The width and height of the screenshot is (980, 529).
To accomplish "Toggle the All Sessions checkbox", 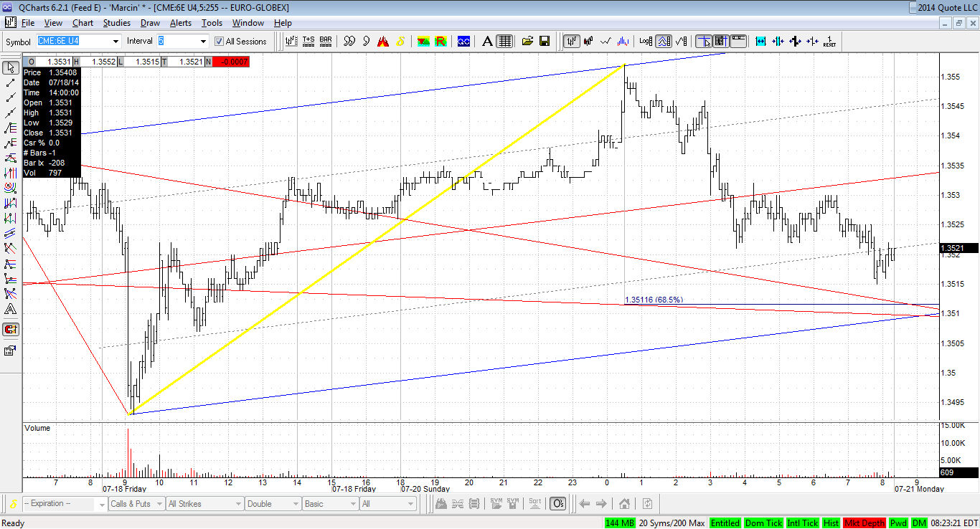I will tap(220, 42).
